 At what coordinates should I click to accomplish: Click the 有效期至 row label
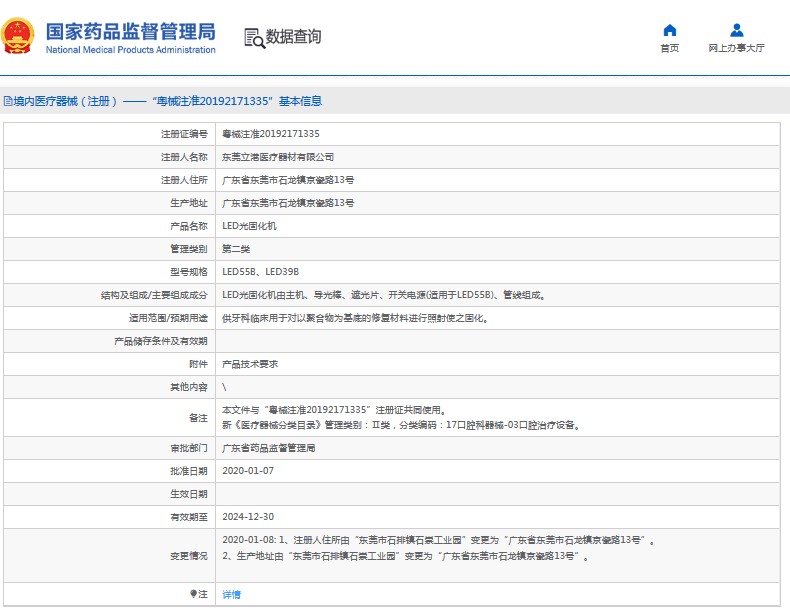tap(189, 517)
